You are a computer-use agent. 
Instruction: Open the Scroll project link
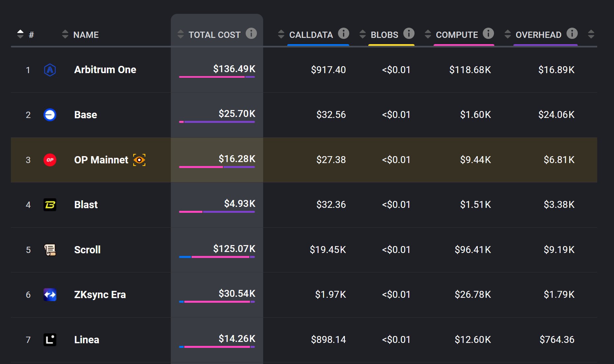pos(87,250)
